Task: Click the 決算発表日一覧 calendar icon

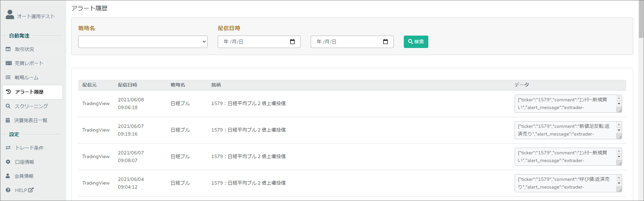Action: click(8, 120)
